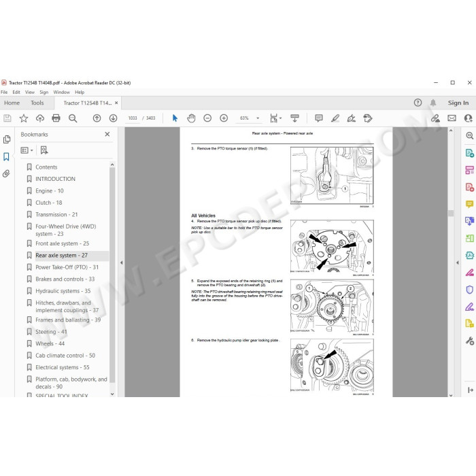
Task: Close the Tractor T1254B document tab
Action: 116,103
